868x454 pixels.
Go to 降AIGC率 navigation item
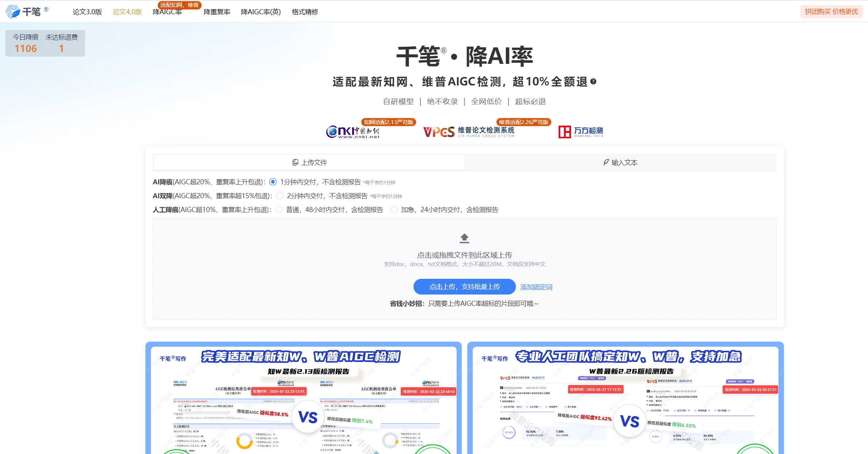[167, 12]
